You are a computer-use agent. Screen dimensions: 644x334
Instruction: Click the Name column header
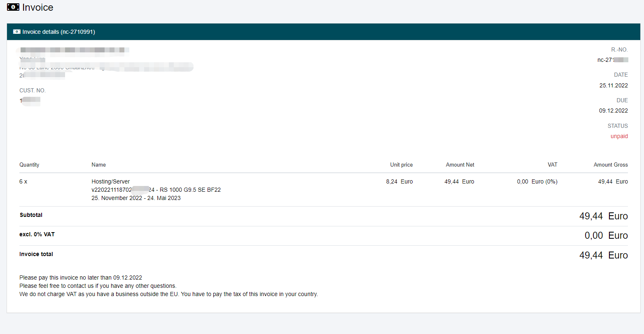click(98, 165)
